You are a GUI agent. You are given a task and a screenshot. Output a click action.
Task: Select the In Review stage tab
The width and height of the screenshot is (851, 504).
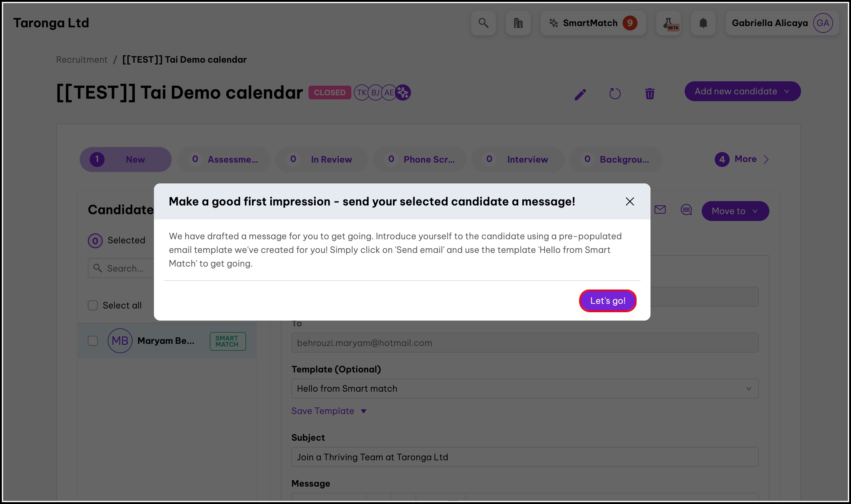click(x=322, y=159)
